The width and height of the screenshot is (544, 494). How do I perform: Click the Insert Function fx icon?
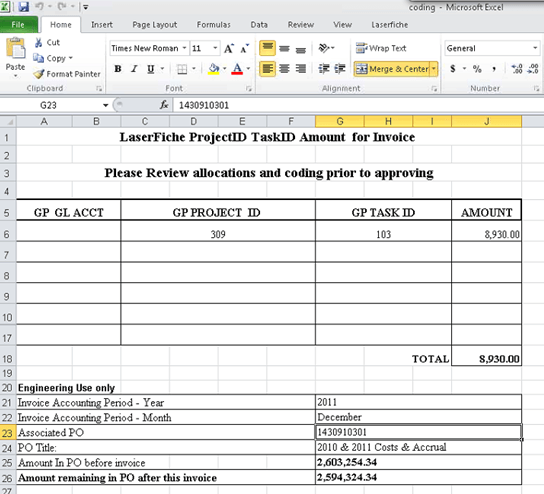click(x=164, y=105)
